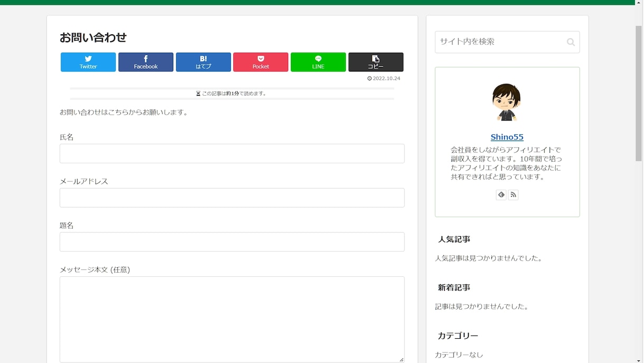Click the search magnifier icon
Viewport: 644px width, 363px height.
pyautogui.click(x=571, y=42)
